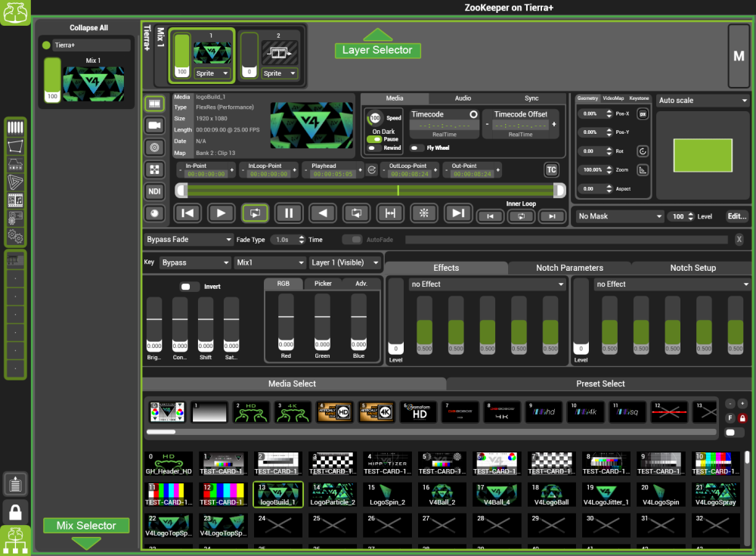Click the Edit... mask button

[736, 216]
